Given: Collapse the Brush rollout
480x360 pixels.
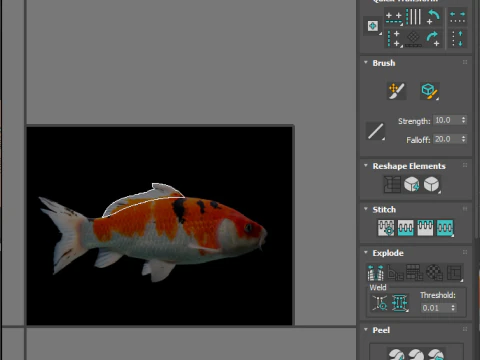Looking at the screenshot, I should [x=366, y=63].
